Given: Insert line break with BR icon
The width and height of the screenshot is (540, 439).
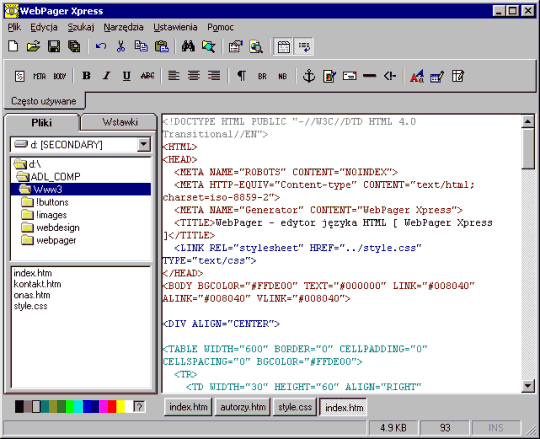Looking at the screenshot, I should [262, 76].
